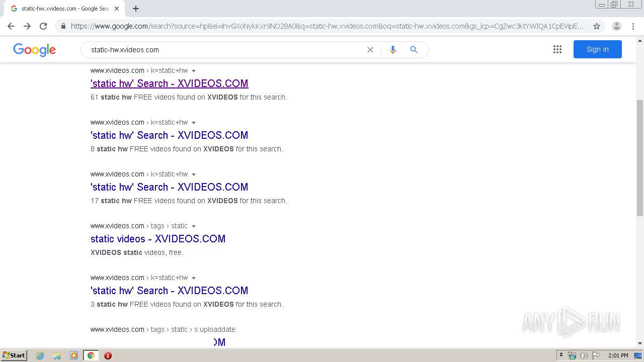644x362 pixels.
Task: Show hidden system tray icons
Action: pos(561,355)
